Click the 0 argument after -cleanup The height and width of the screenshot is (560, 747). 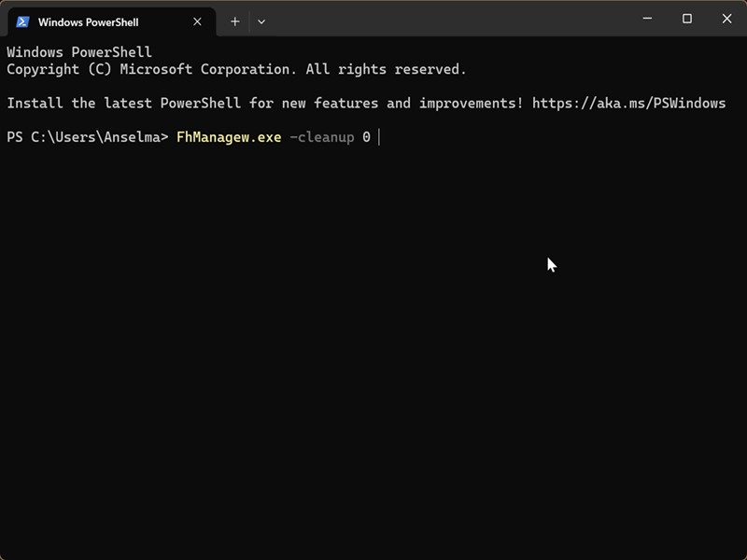click(x=367, y=137)
